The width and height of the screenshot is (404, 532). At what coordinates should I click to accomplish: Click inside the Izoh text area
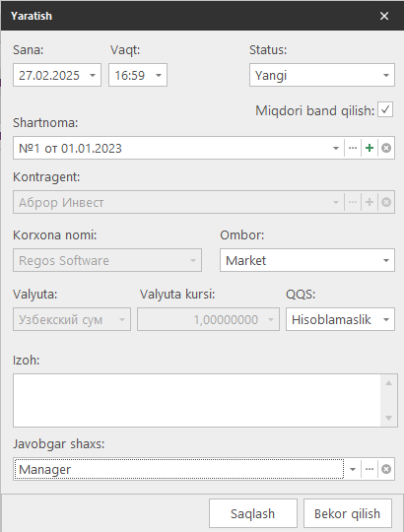point(197,400)
